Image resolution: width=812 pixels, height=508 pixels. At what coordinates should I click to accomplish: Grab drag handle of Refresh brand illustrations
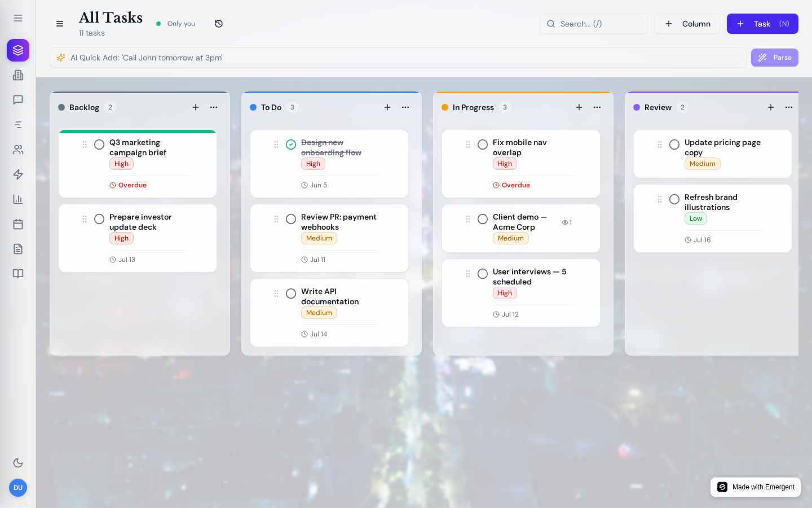point(660,199)
